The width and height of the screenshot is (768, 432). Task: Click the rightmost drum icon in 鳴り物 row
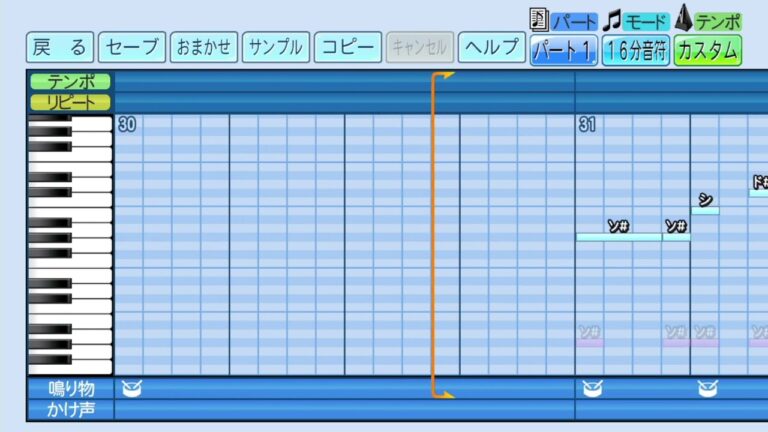pos(706,387)
